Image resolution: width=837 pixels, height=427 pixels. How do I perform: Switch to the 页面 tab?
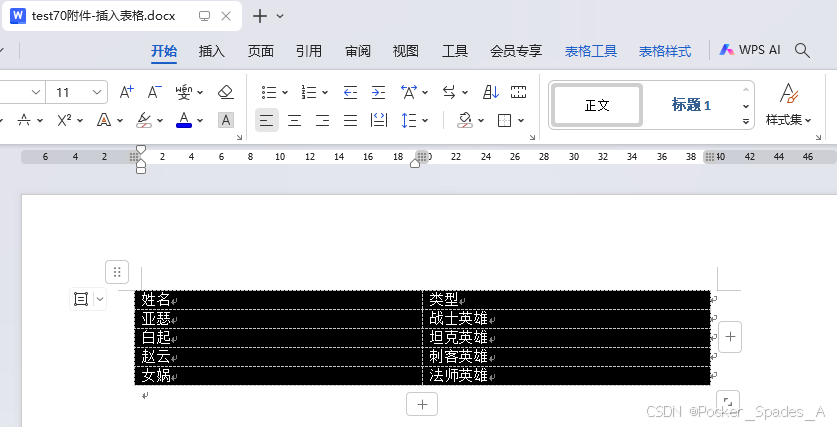(260, 51)
